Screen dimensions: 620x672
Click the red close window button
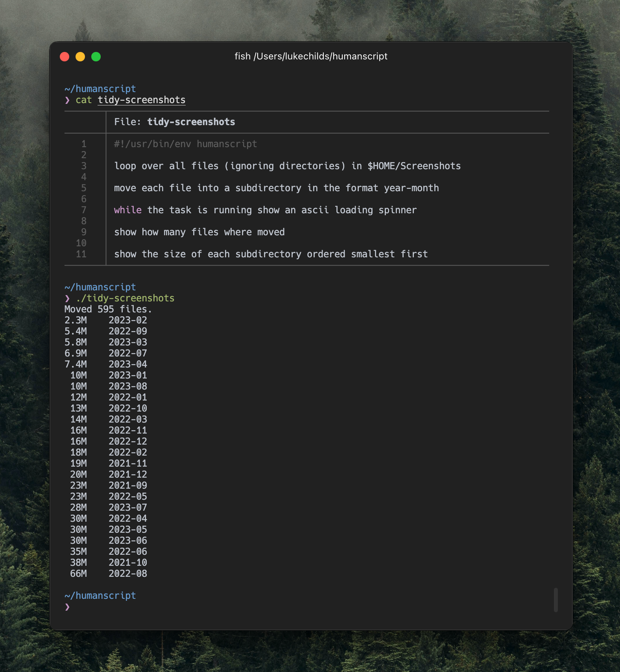click(x=65, y=57)
